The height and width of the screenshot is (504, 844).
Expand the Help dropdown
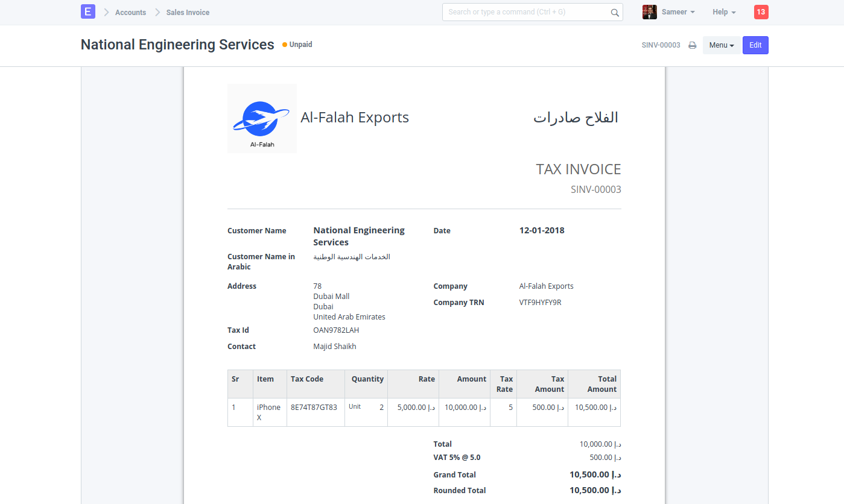click(724, 12)
